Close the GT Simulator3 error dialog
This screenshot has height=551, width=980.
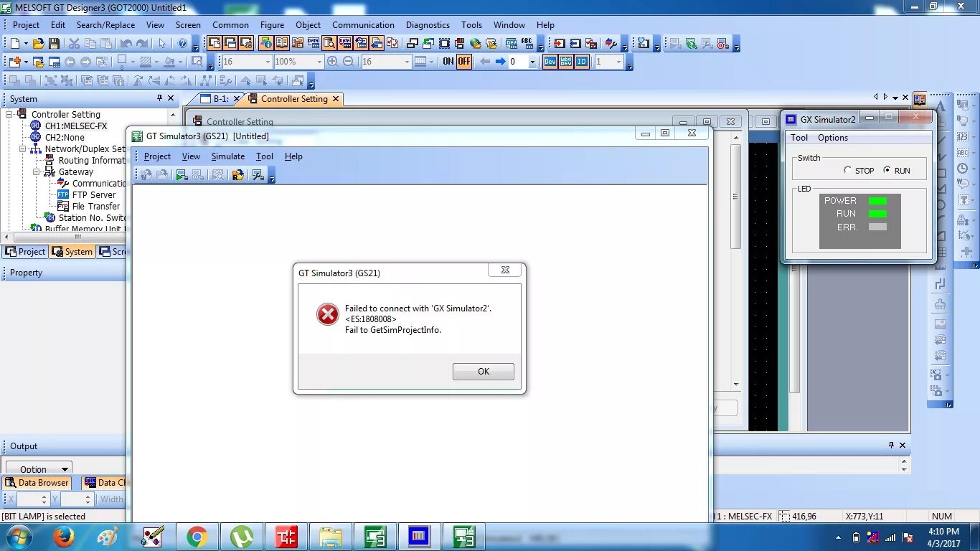[x=505, y=270]
